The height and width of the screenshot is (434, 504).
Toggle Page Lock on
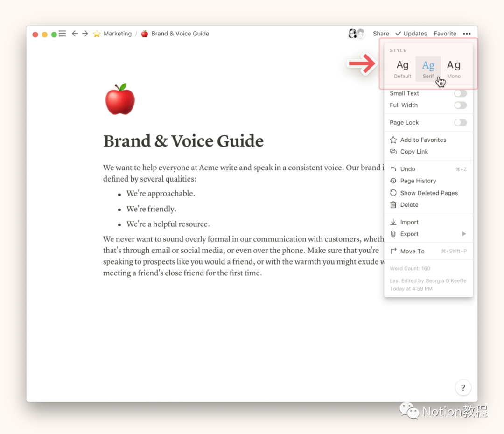[x=460, y=123]
